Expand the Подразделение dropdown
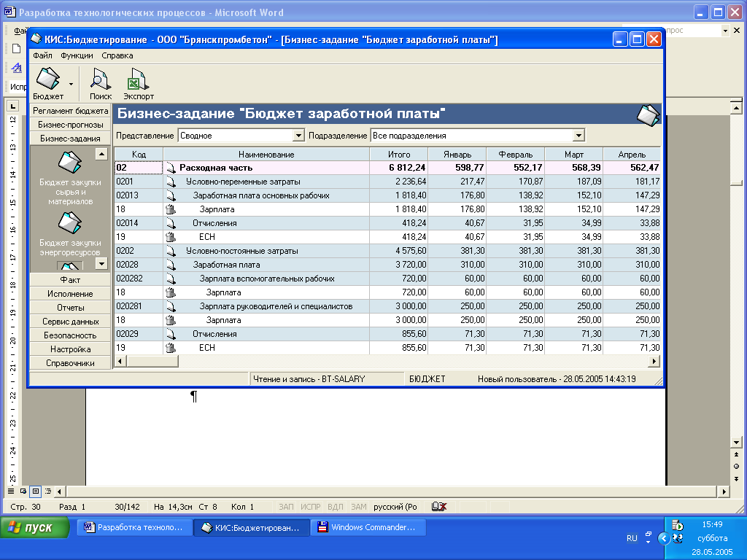This screenshot has width=747, height=560. coord(578,136)
